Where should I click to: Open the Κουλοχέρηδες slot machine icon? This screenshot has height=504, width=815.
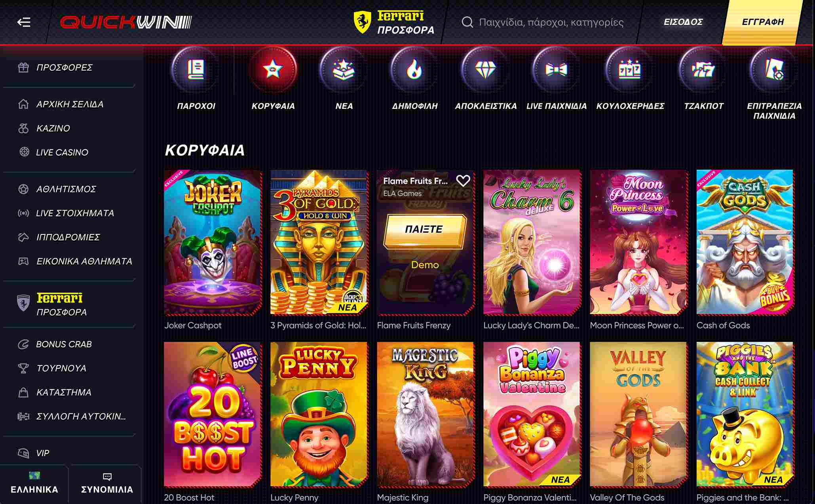(629, 70)
